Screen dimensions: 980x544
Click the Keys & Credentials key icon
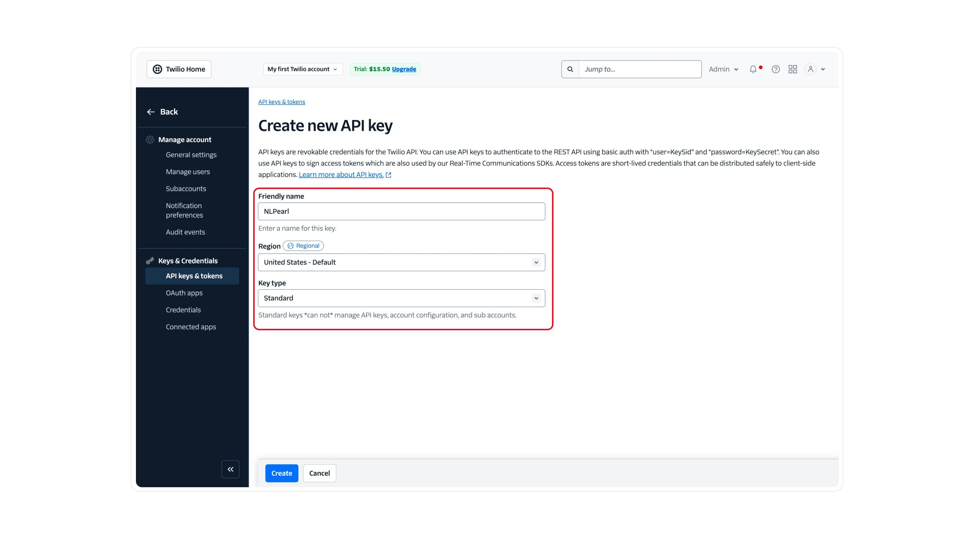click(x=150, y=260)
